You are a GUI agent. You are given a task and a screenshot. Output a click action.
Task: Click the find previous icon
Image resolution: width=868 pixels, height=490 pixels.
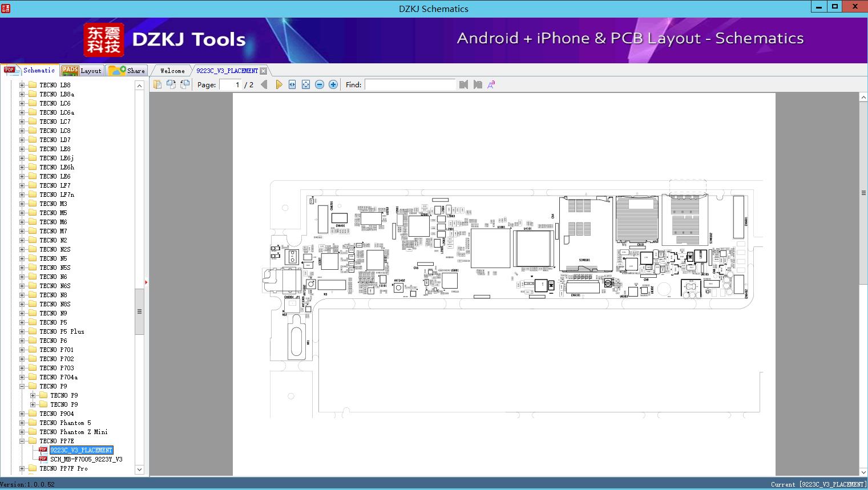point(463,84)
